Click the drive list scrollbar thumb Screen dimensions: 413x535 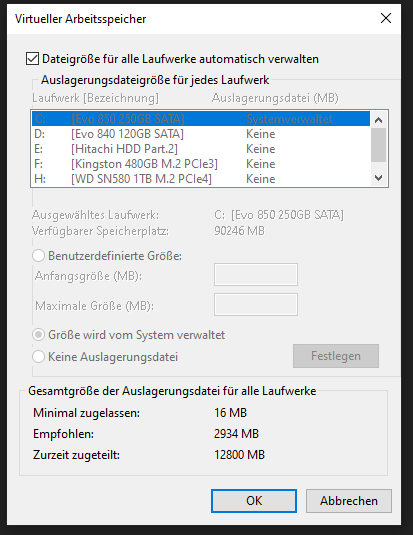tap(379, 145)
